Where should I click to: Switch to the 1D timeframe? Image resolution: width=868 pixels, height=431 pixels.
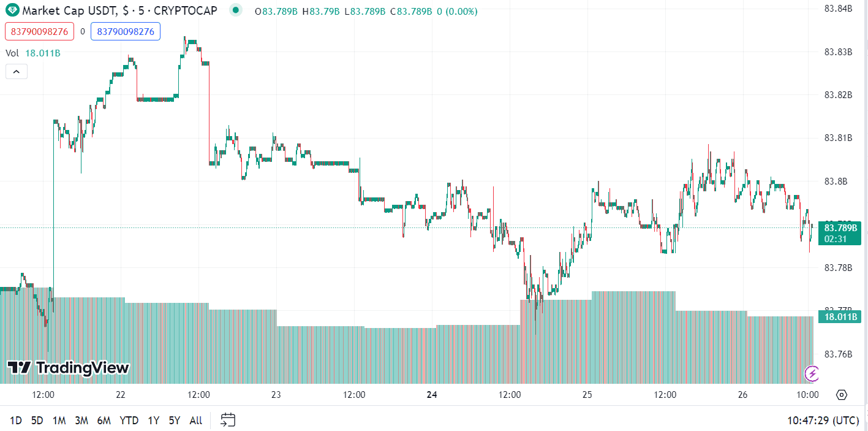(17, 420)
